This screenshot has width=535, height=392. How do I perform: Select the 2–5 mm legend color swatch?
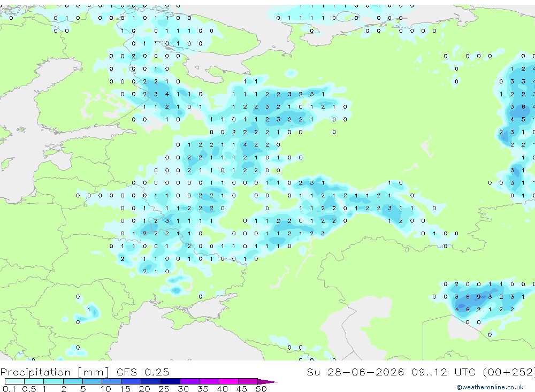[73, 381]
